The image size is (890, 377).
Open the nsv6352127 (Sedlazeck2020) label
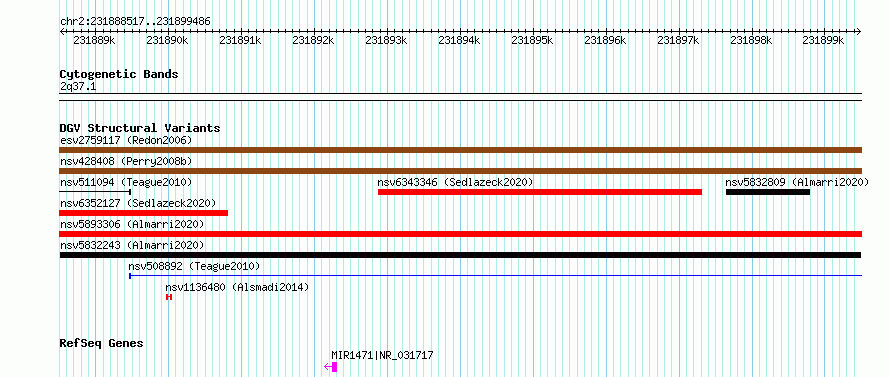[x=138, y=203]
